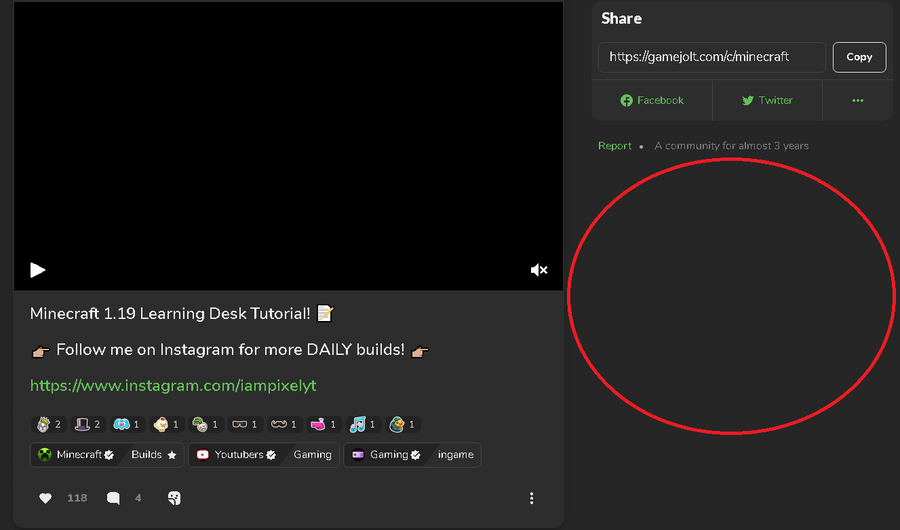Viewport: 900px width, 530px height.
Task: Open the post's three-dot options menu
Action: click(532, 498)
